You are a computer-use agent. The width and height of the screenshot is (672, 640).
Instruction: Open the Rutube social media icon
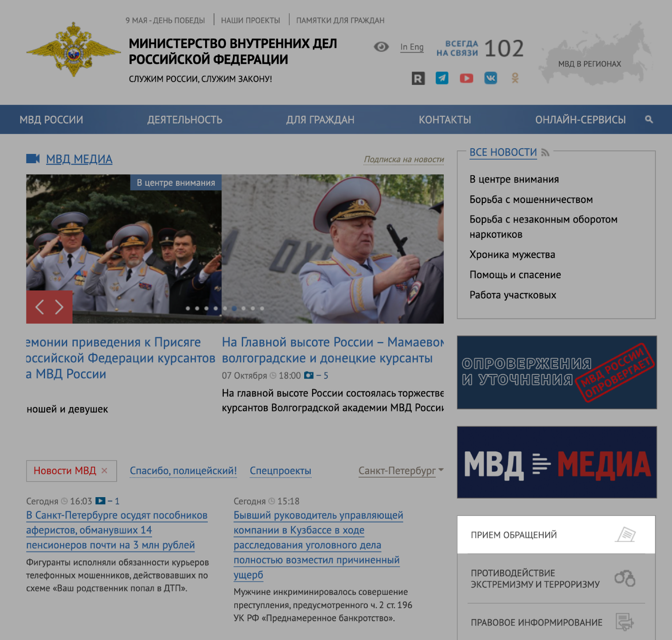pyautogui.click(x=418, y=78)
